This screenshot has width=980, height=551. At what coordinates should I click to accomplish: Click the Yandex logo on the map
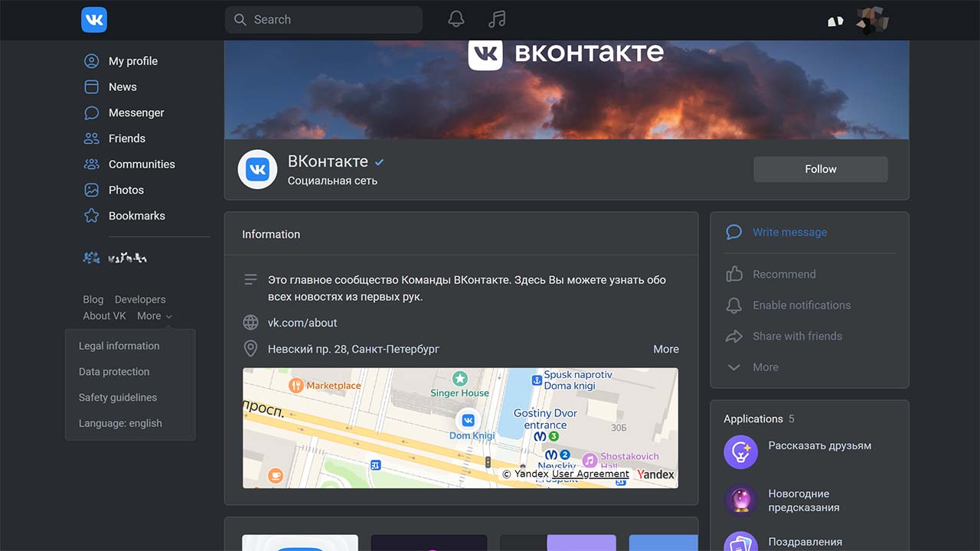(x=655, y=474)
